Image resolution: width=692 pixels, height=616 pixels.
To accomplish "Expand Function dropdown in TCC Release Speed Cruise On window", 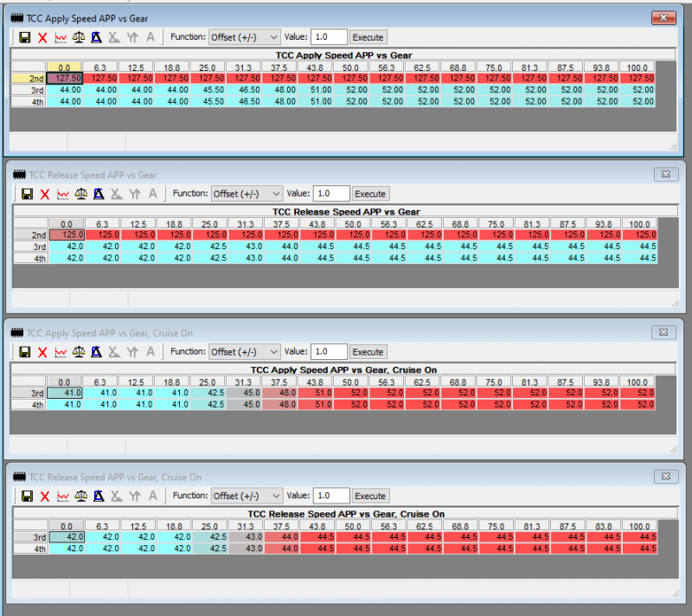I will [x=246, y=496].
